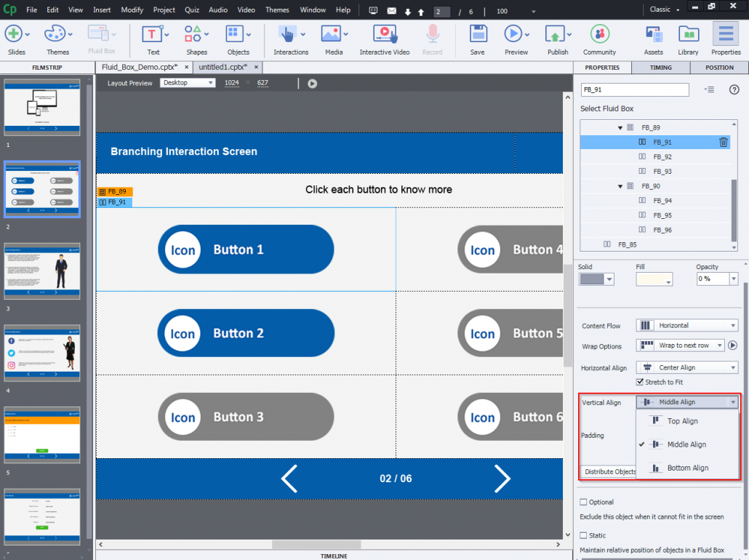
Task: Open the Quiz menu
Action: [x=191, y=10]
